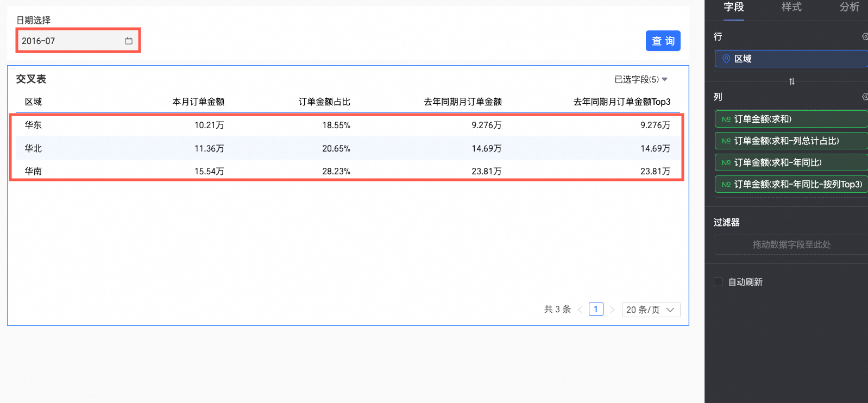
Task: Switch to the 分析 tab
Action: (x=850, y=8)
